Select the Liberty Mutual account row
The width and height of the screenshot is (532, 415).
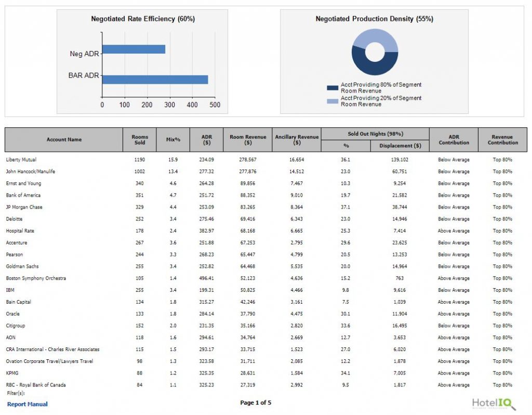(x=266, y=160)
